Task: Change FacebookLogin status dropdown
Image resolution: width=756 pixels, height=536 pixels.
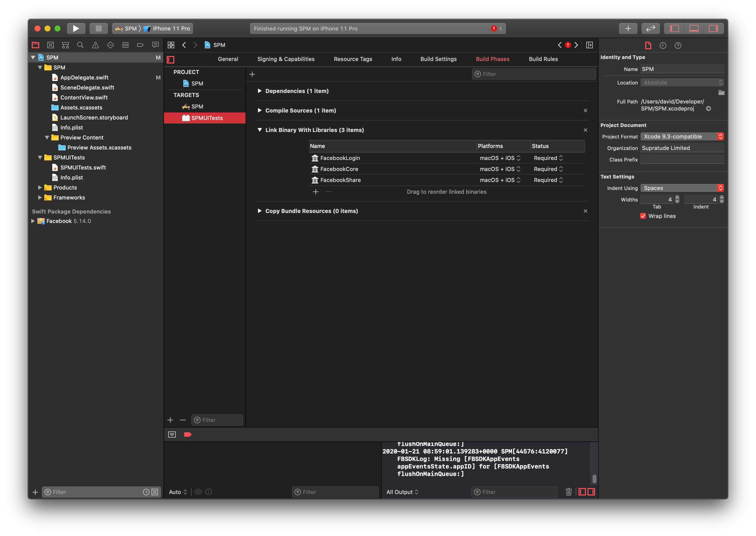Action: point(548,158)
